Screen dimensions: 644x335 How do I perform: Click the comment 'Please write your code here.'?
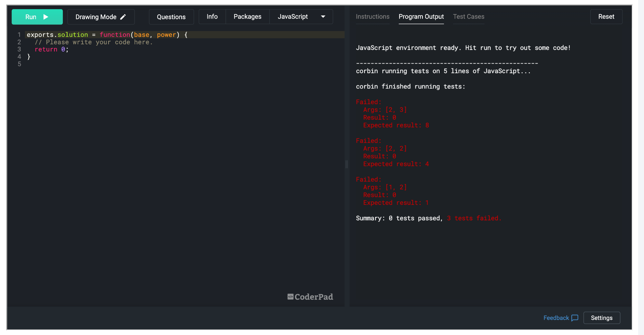click(94, 42)
